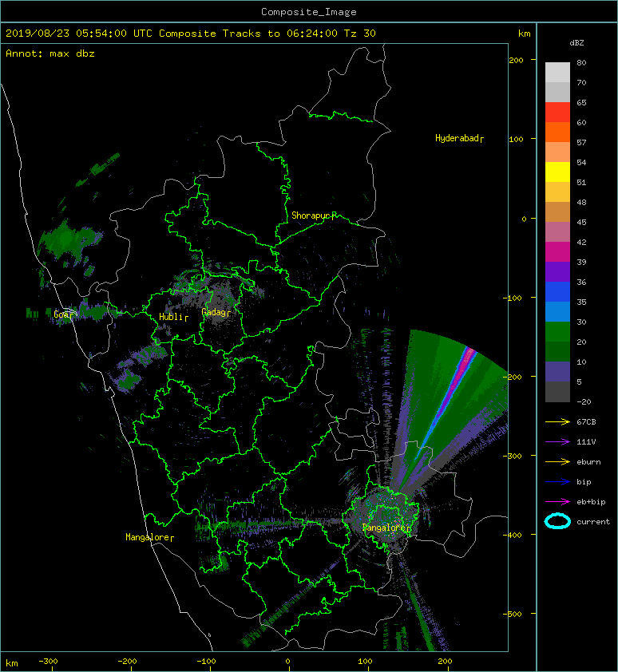This screenshot has height=672, width=618.
Task: Click the eb+bip magenta arrow legend icon
Action: point(557,501)
